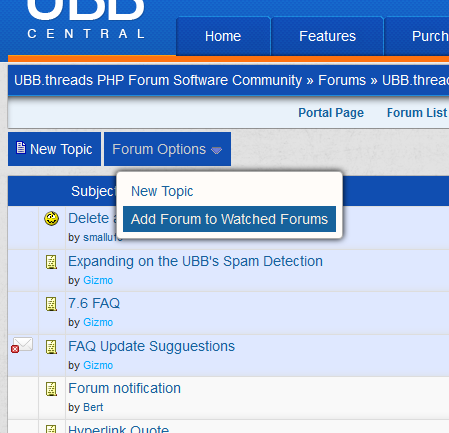449x433 pixels.
Task: Open the Forum notification topic
Action: (x=124, y=388)
